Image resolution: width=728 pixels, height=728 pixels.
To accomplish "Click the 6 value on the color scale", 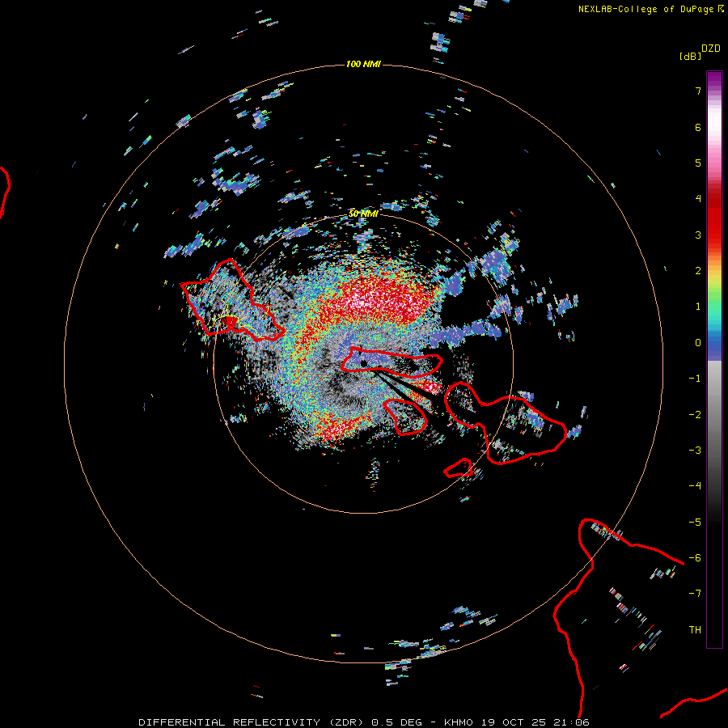I will coord(698,127).
